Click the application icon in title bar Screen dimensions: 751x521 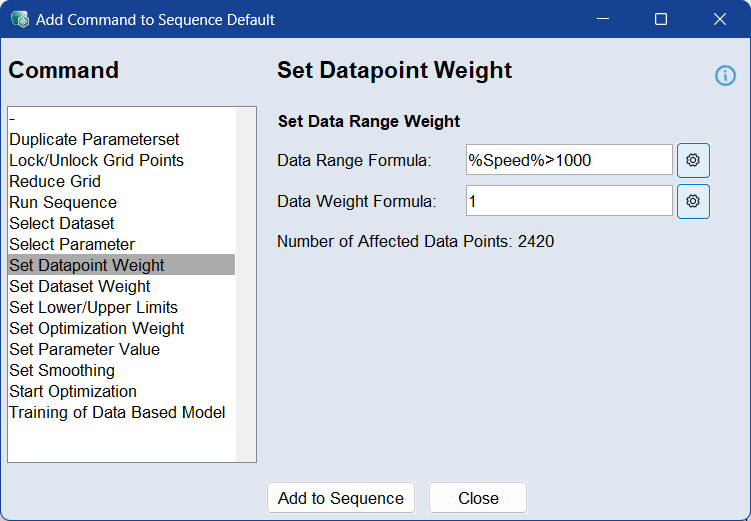click(19, 19)
